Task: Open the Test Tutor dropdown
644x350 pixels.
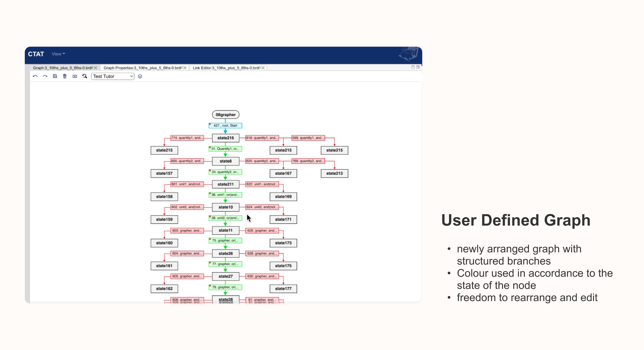Action: (x=113, y=76)
